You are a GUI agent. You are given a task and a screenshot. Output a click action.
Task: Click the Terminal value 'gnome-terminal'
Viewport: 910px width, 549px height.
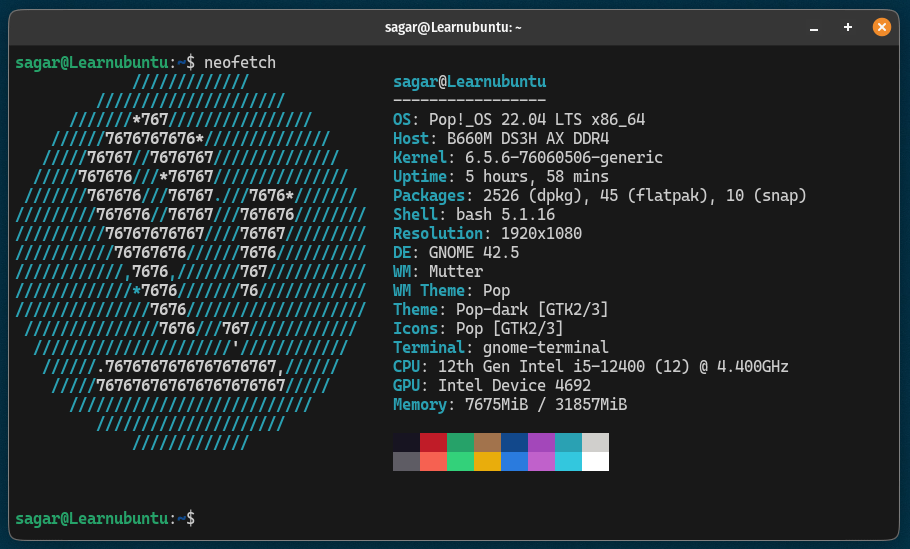[546, 348]
